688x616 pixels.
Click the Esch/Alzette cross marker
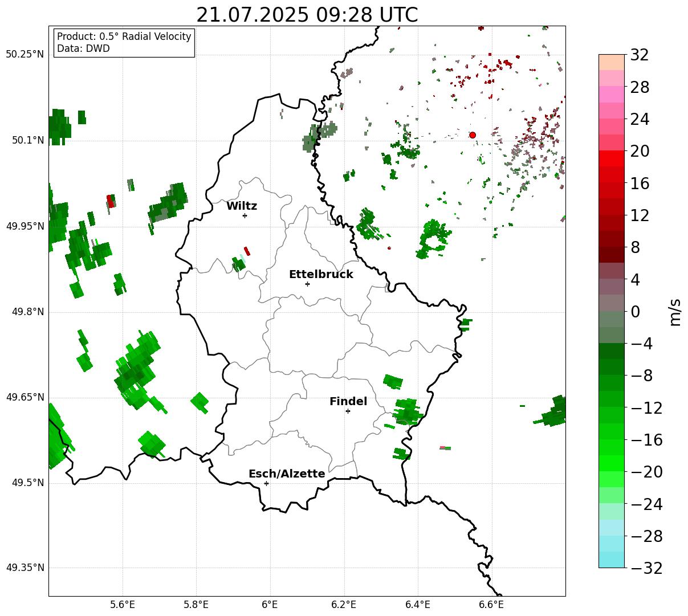tap(266, 483)
